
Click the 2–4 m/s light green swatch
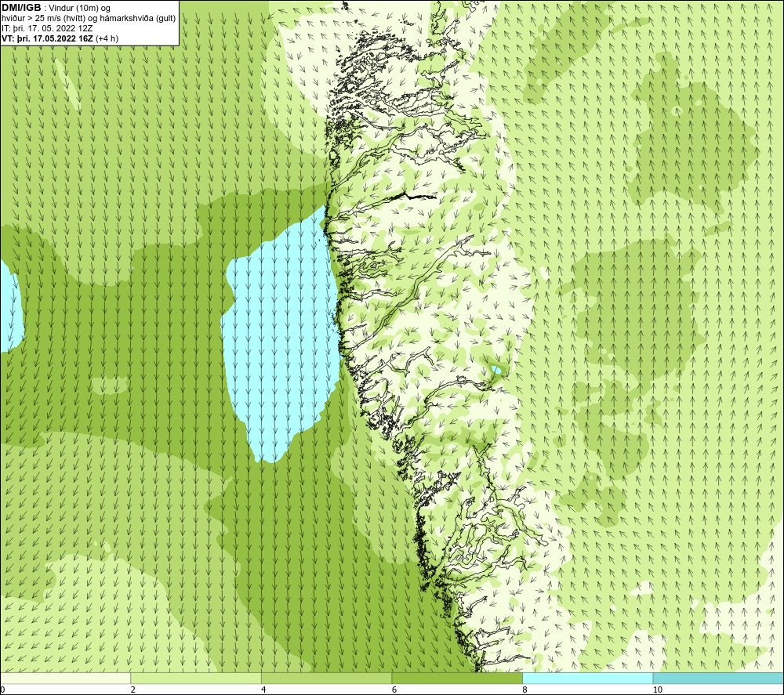point(196,678)
